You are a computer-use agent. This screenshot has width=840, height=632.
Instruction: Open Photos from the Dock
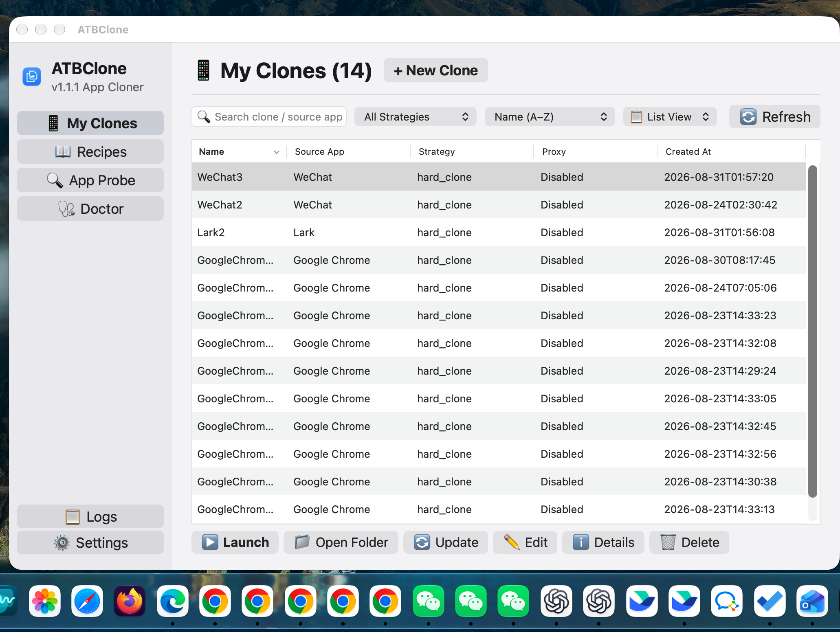(45, 601)
